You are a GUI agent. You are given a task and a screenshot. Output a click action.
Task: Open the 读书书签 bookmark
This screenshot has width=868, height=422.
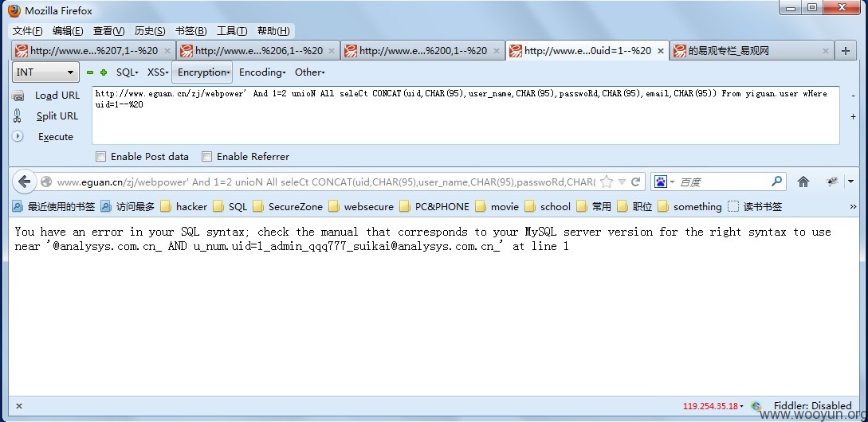[755, 207]
